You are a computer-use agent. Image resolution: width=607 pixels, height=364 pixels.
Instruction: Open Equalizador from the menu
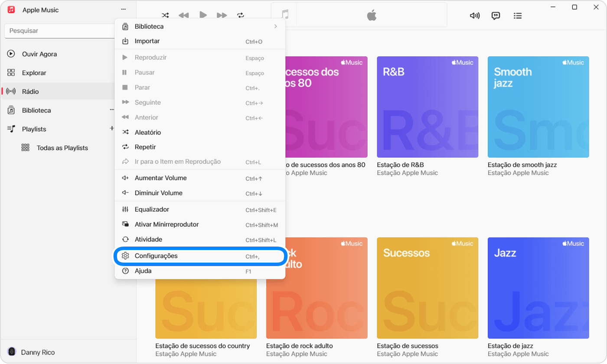pyautogui.click(x=200, y=210)
